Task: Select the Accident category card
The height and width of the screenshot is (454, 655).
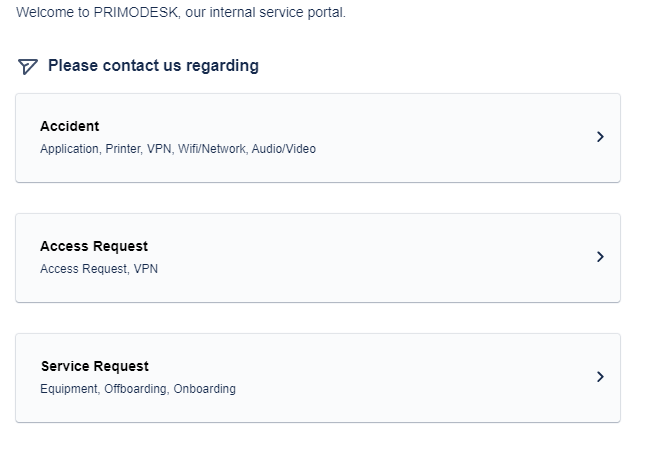Action: [x=318, y=138]
